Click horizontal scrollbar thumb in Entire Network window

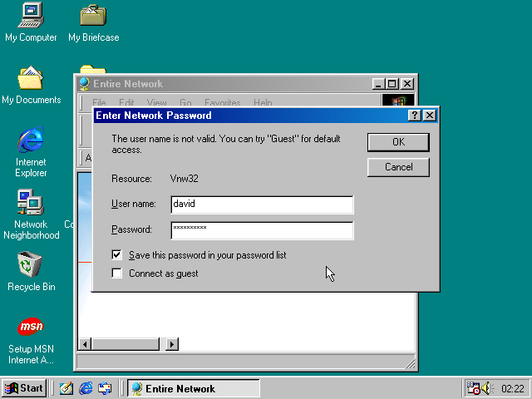pyautogui.click(x=126, y=344)
